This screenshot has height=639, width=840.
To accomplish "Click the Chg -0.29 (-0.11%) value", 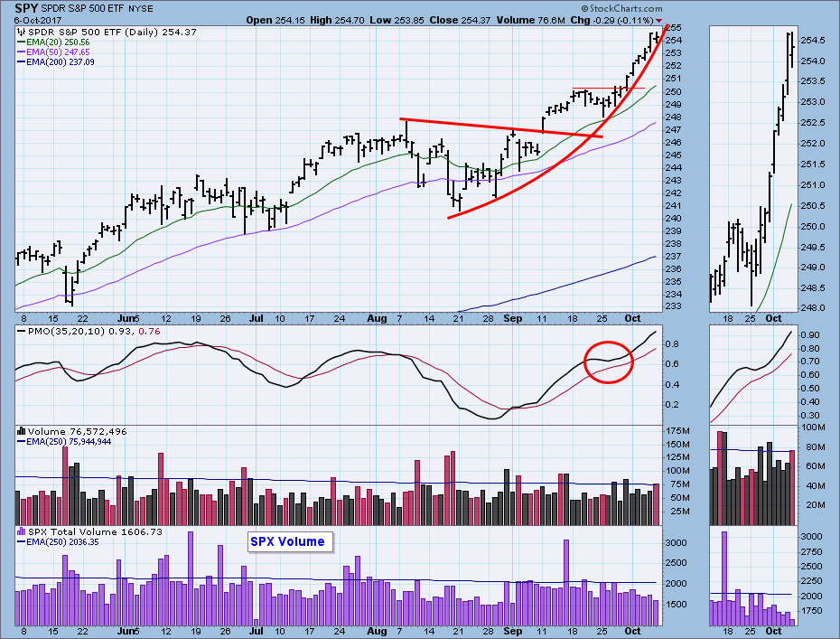I will [x=612, y=21].
